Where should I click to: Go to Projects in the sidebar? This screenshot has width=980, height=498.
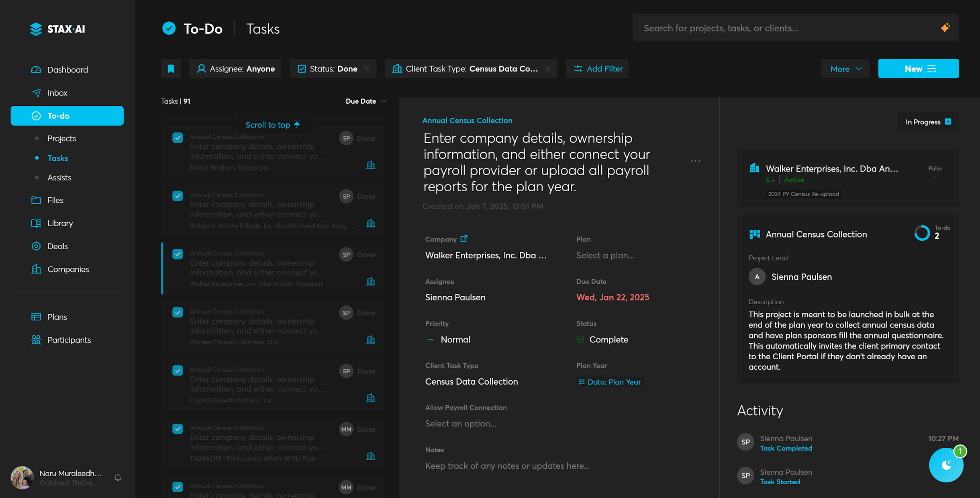[x=61, y=138]
